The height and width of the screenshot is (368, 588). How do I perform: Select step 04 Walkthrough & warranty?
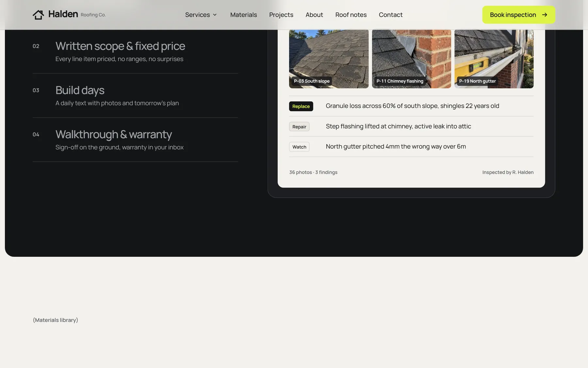point(135,140)
